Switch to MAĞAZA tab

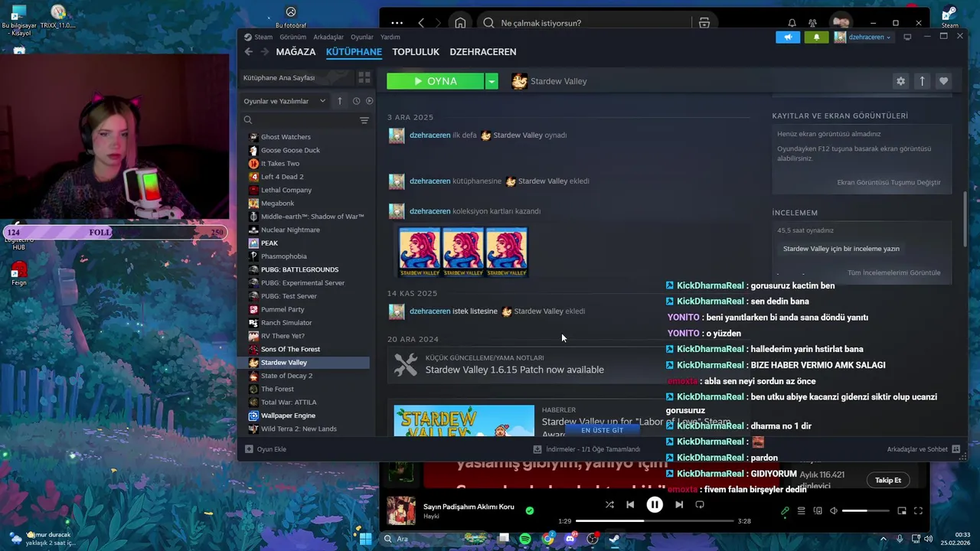296,52
